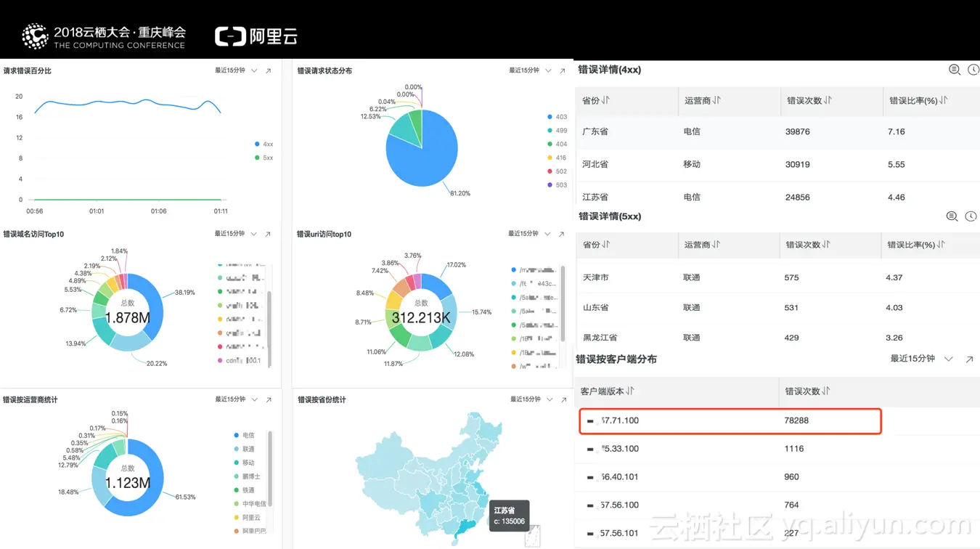Expand time range dropdown on 错误uri访问top10
Viewport: 980px width, 549px height.
coord(547,234)
